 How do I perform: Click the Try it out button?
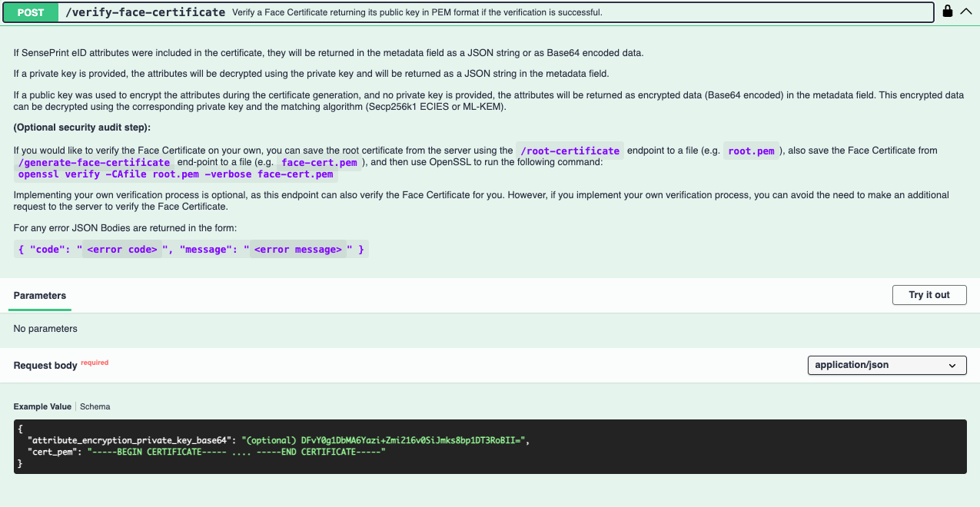pyautogui.click(x=929, y=295)
